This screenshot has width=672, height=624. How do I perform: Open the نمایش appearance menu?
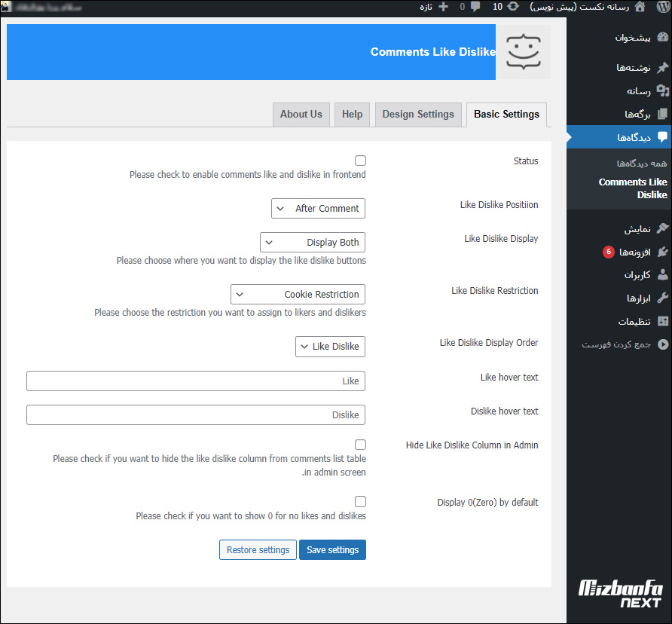(x=637, y=228)
